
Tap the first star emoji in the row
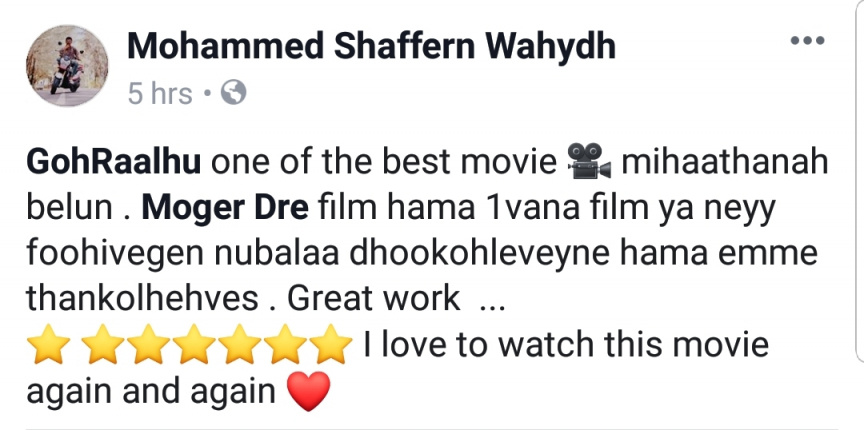click(48, 344)
